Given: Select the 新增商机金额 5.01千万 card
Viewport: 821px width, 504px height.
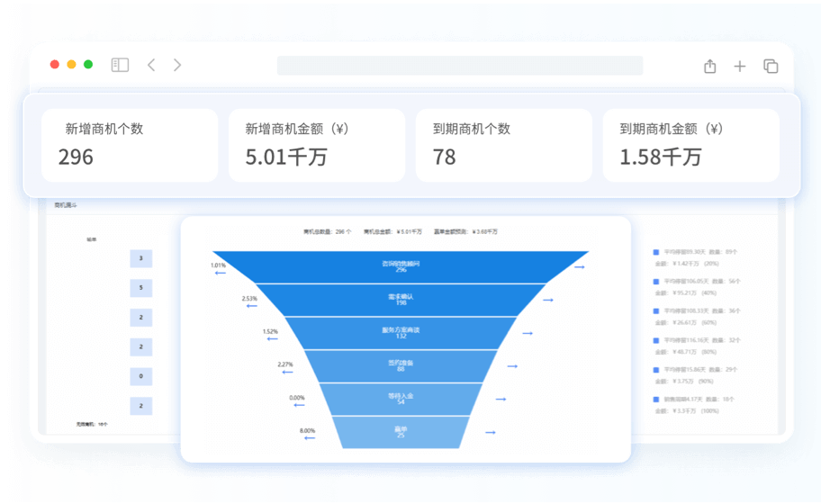Looking at the screenshot, I should click(x=316, y=145).
